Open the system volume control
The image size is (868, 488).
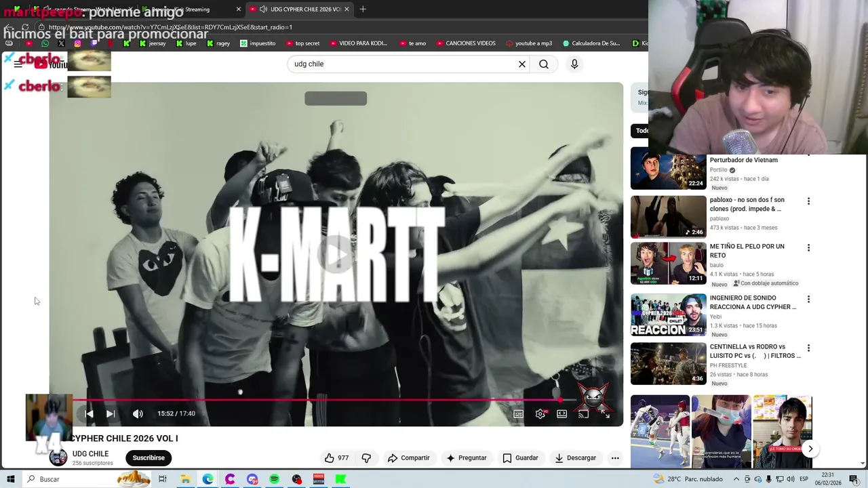point(790,479)
